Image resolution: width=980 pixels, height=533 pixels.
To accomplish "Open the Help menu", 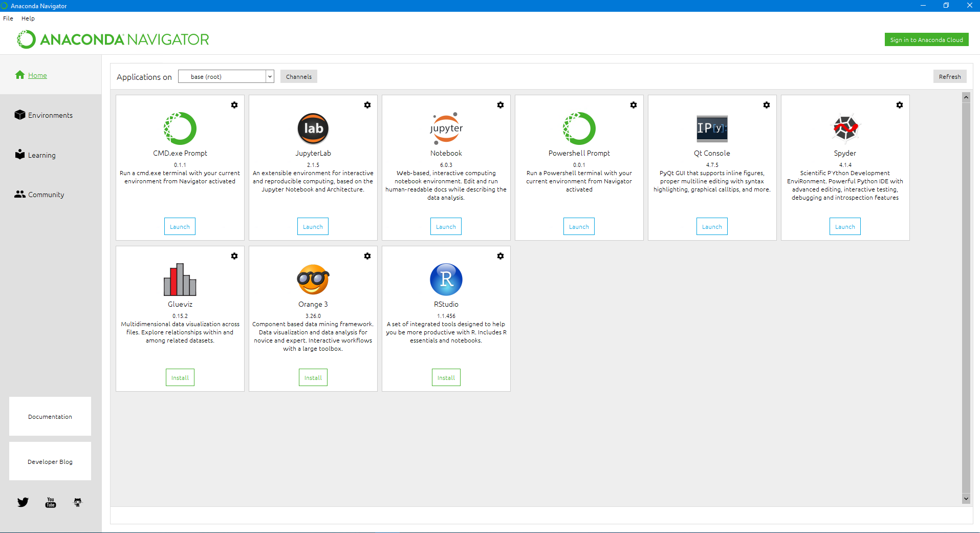I will click(x=28, y=18).
